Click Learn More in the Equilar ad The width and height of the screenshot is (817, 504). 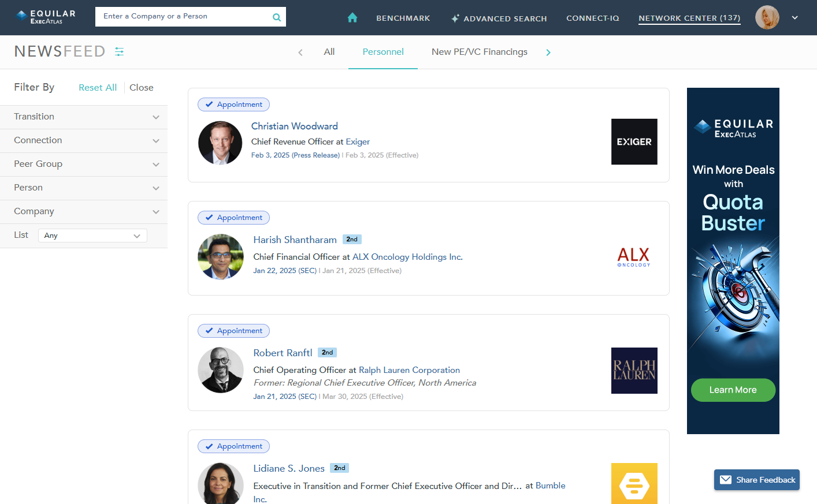coord(733,390)
